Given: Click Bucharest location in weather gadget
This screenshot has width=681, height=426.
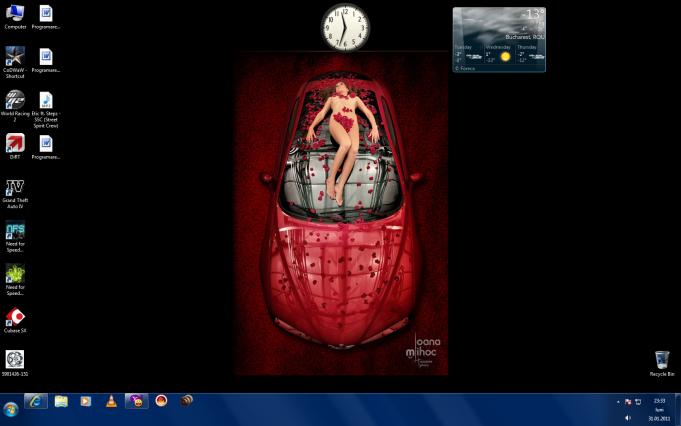Looking at the screenshot, I should coord(524,36).
